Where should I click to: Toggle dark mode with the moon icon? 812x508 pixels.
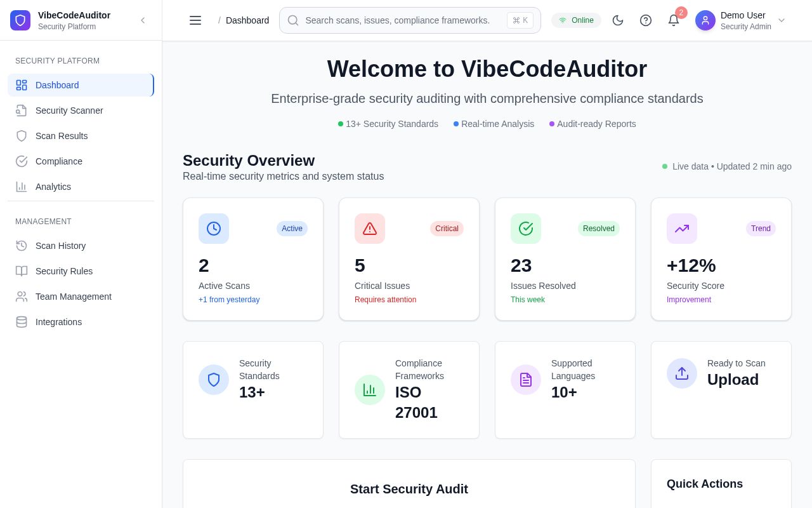[618, 20]
